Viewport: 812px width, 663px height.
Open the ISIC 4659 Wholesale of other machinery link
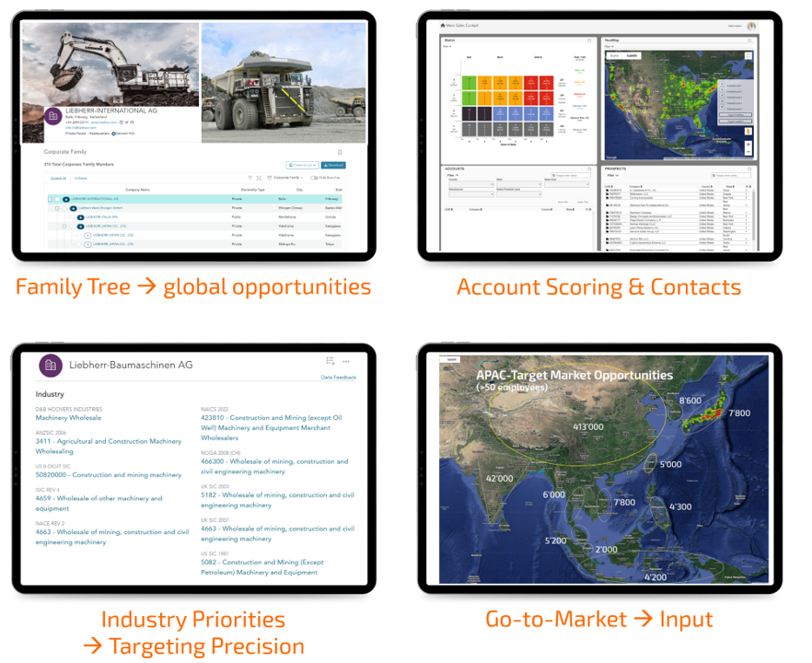pyautogui.click(x=99, y=503)
